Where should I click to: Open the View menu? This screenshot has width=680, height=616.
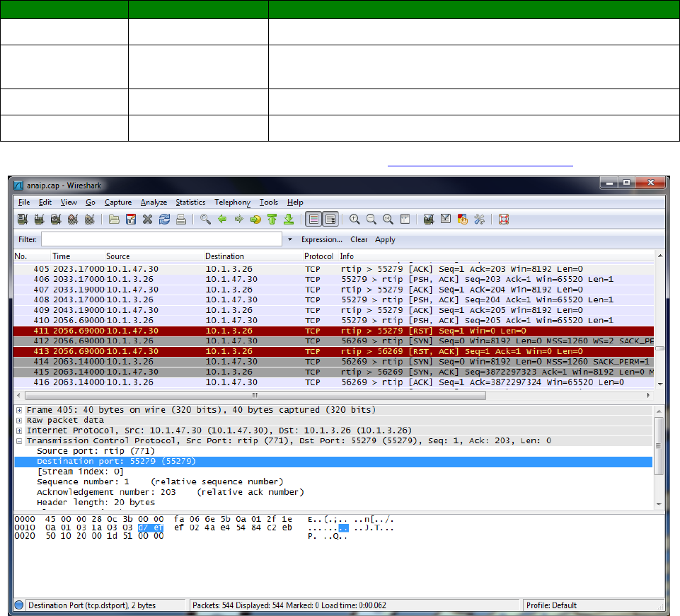click(69, 203)
